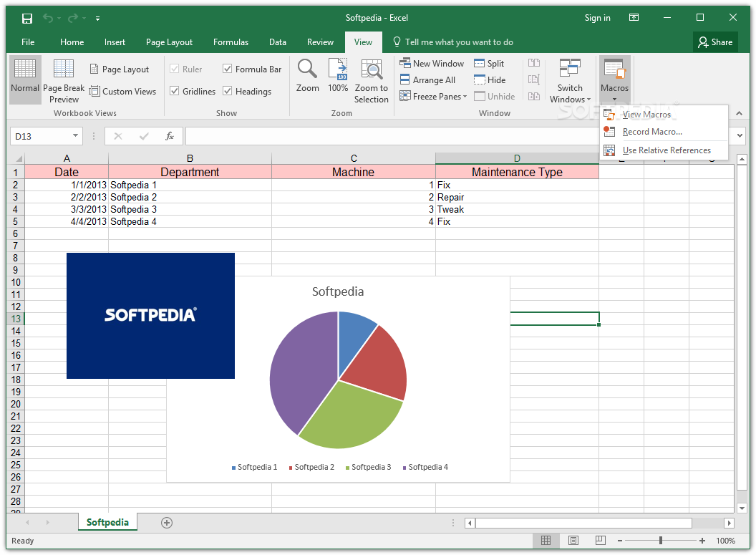The width and height of the screenshot is (756, 555).
Task: Click Unhide window button
Action: (x=494, y=97)
